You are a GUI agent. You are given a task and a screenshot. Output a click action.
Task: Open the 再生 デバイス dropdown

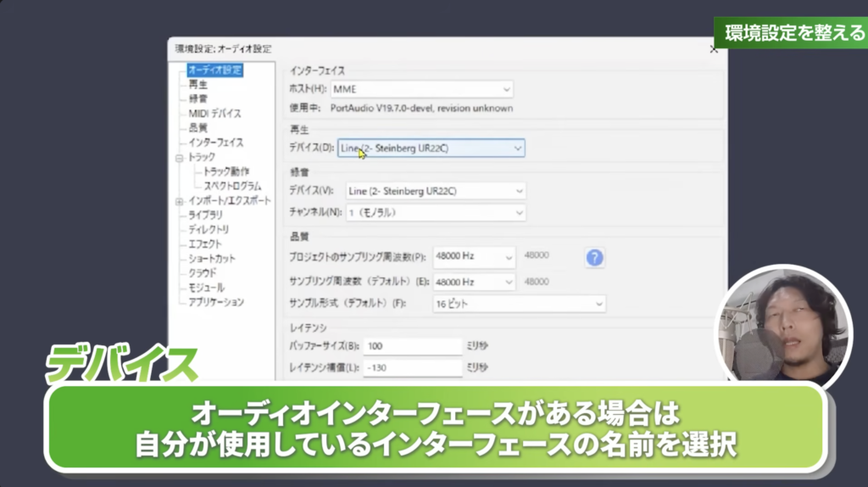(x=431, y=148)
